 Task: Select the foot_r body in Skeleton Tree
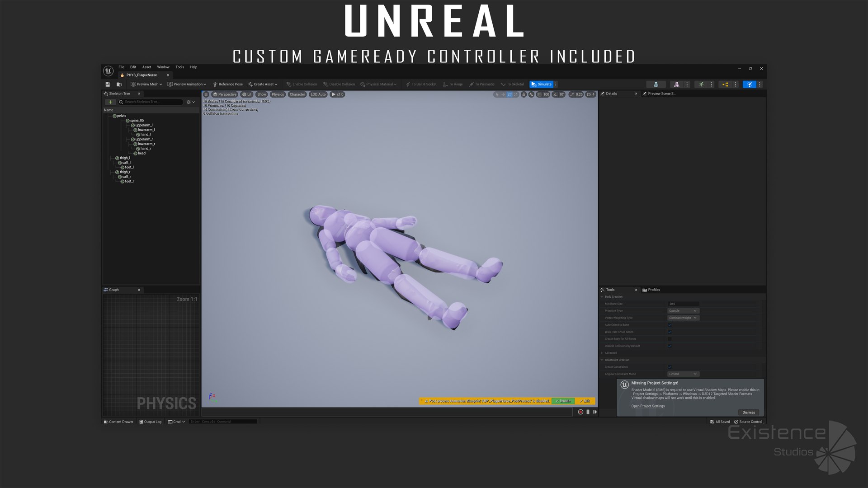click(129, 181)
